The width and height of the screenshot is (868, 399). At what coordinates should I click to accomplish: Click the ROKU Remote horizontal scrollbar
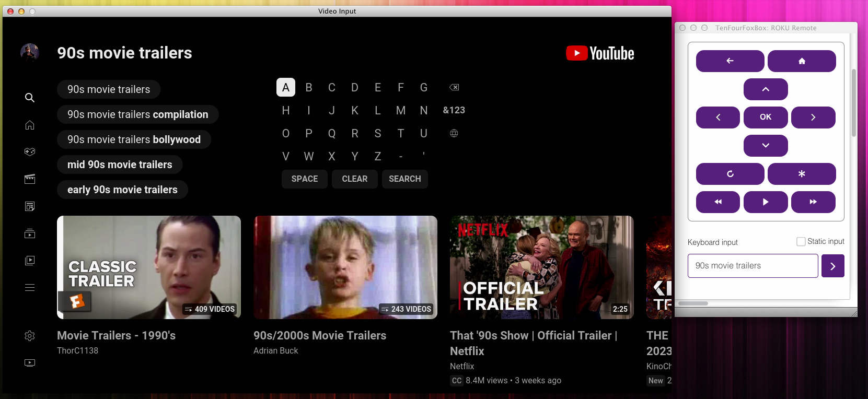(693, 303)
